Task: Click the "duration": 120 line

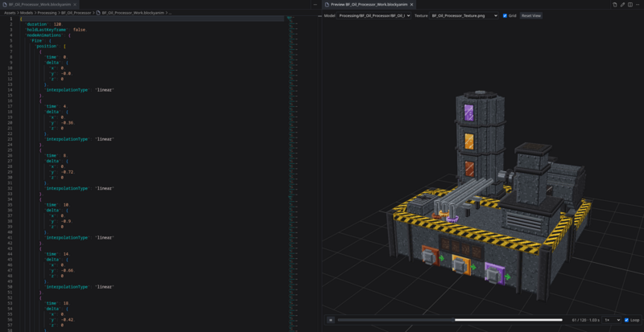Action: [x=43, y=24]
